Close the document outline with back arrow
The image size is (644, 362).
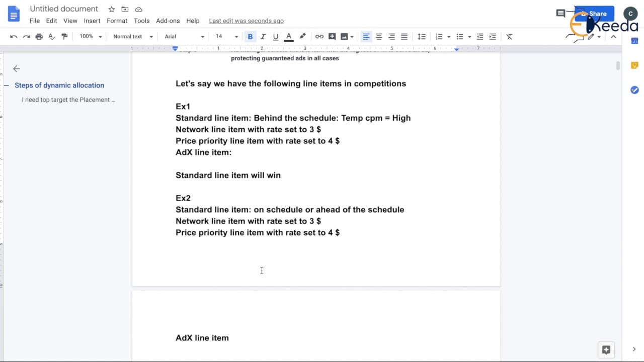[17, 69]
